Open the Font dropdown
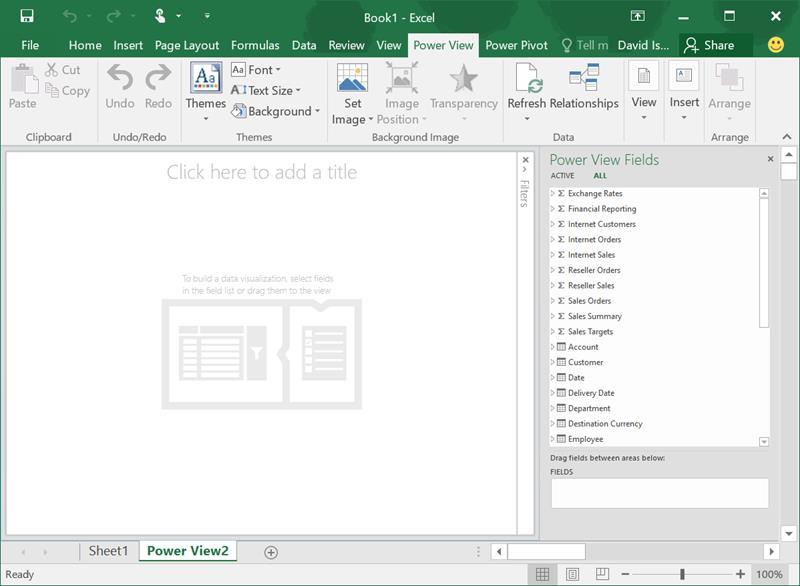 [256, 69]
